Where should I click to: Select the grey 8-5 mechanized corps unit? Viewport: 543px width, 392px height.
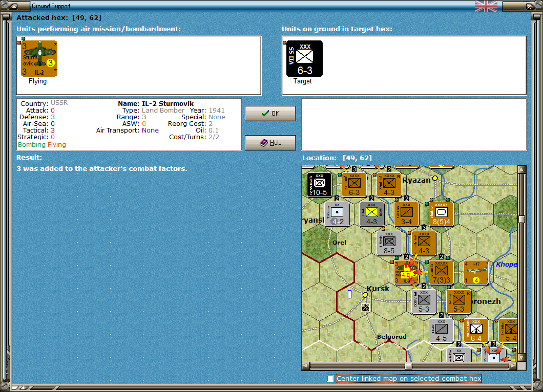(389, 243)
